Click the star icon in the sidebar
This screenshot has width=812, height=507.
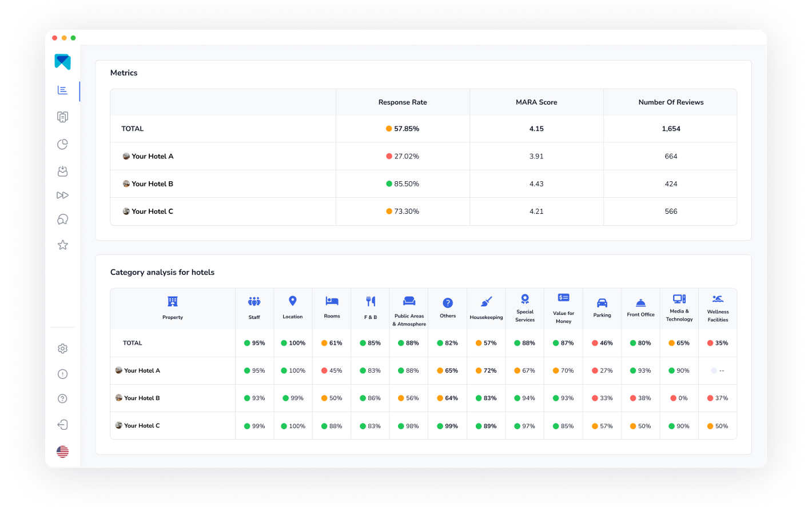(63, 245)
